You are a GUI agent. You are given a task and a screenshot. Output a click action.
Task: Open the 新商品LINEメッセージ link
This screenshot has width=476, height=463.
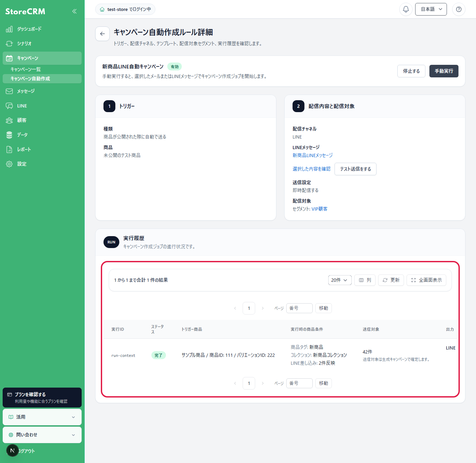[312, 155]
